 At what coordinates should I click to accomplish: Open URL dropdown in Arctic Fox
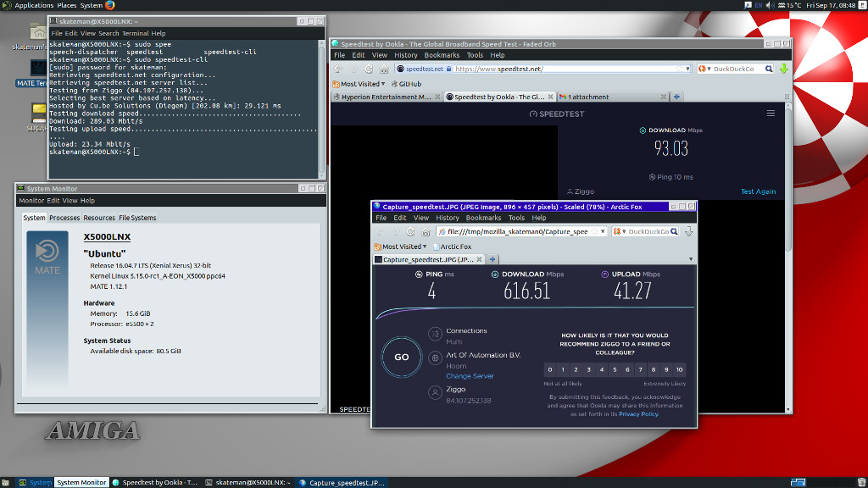tap(603, 231)
